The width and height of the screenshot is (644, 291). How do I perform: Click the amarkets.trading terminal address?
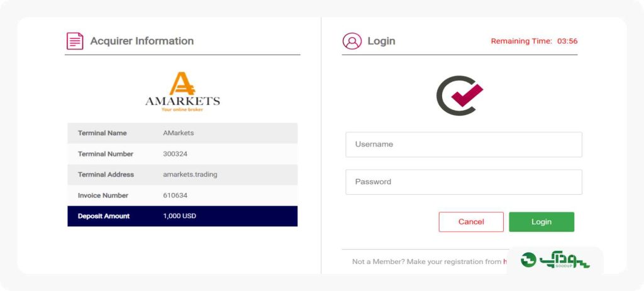point(190,175)
